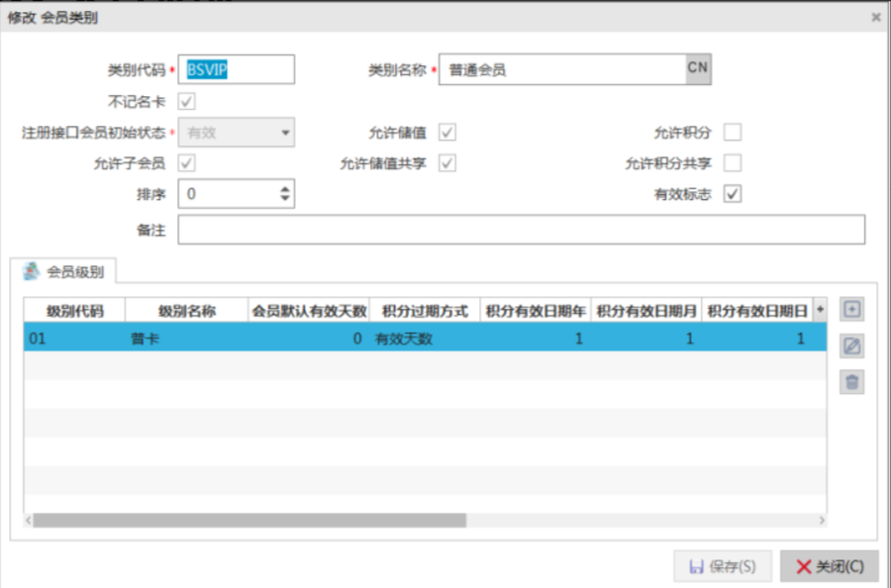Sort by the 级别名称 column header
The image size is (891, 588).
coord(187,311)
